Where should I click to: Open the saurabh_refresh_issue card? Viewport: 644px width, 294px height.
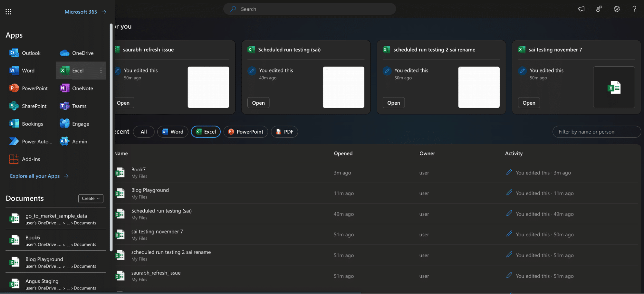(124, 103)
